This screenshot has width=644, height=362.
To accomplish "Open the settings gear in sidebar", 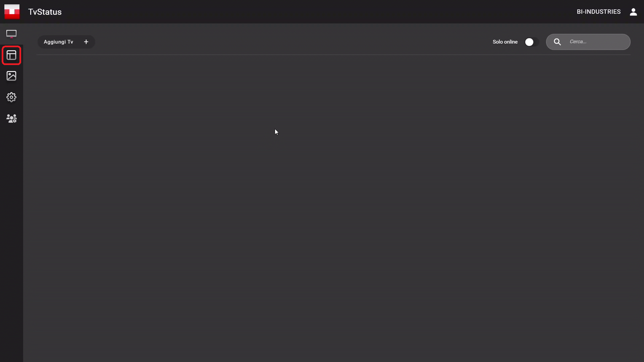I will coord(11,97).
